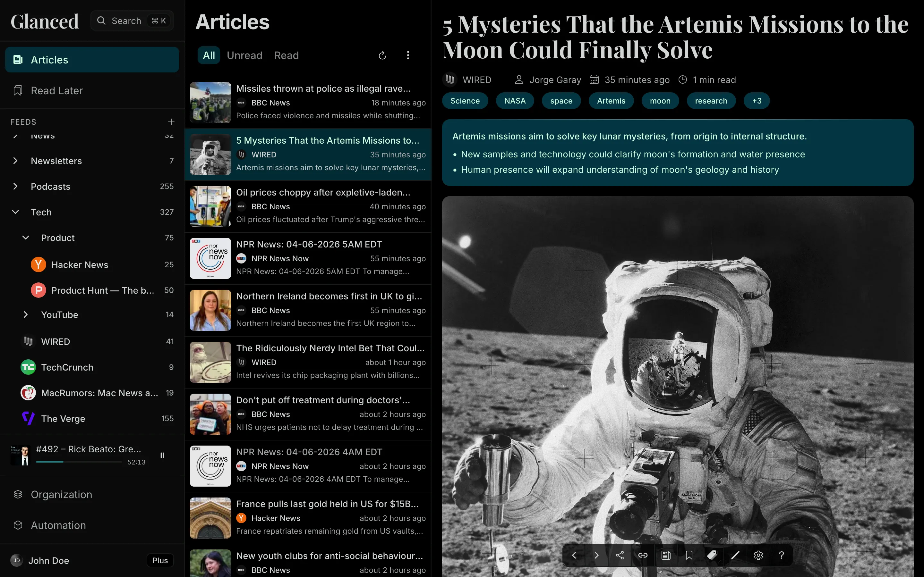Expand the YouTube folder

pos(26,315)
